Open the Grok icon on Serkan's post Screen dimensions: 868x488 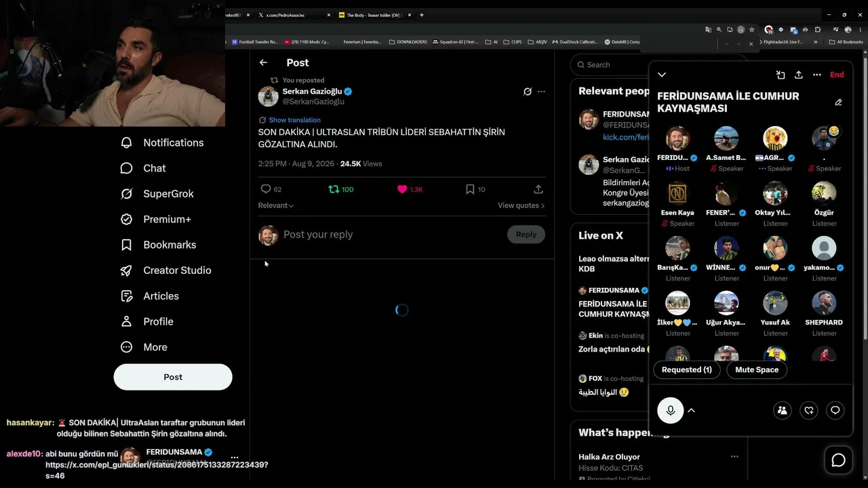[527, 91]
